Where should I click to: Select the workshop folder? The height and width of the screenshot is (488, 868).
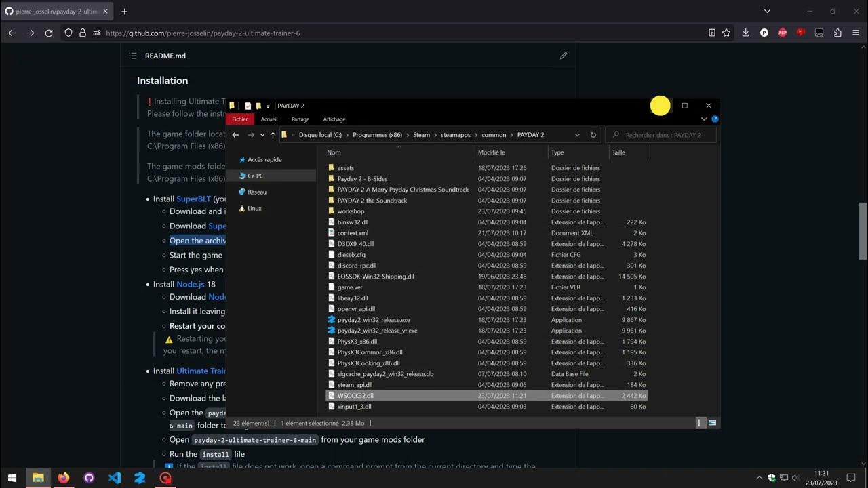[x=351, y=211]
